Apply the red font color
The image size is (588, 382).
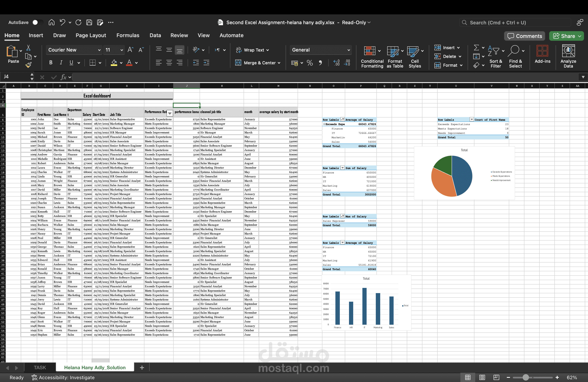[x=129, y=63]
